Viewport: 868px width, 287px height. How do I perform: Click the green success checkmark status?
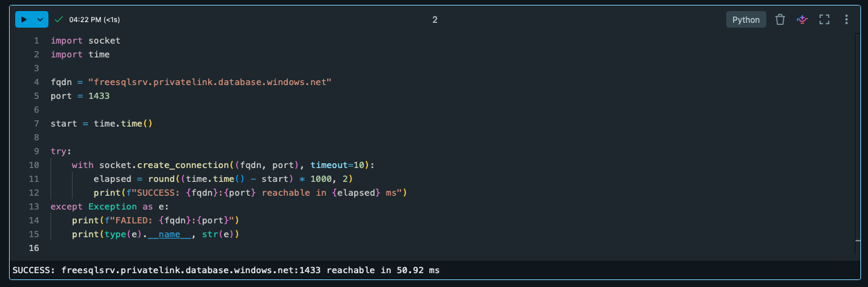coord(59,19)
